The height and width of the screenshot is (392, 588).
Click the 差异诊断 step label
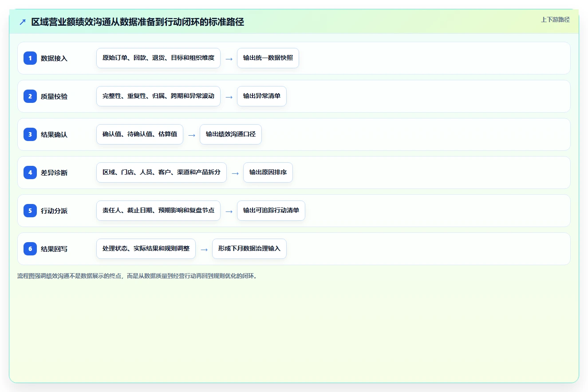click(54, 172)
